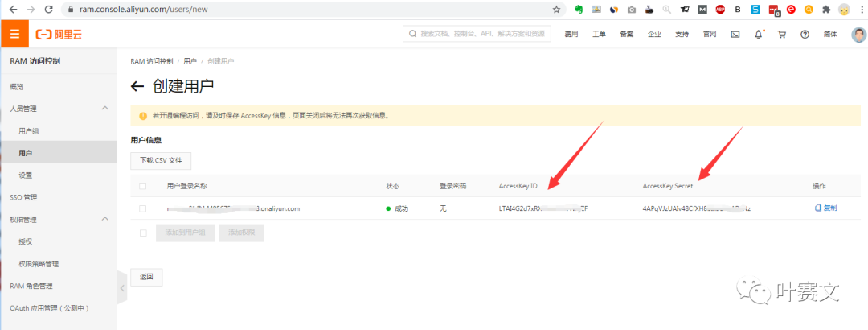Screen dimensions: 868x330
Task: Open 官网 in the top navigation
Action: pyautogui.click(x=710, y=35)
